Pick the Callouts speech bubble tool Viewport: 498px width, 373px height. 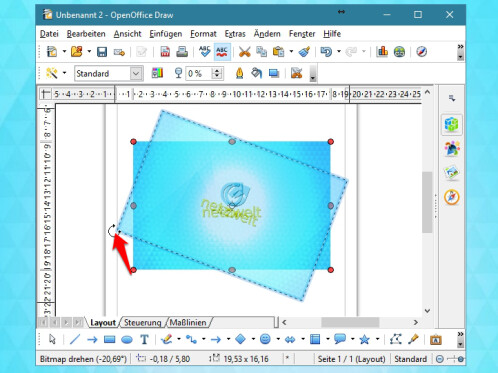click(340, 340)
